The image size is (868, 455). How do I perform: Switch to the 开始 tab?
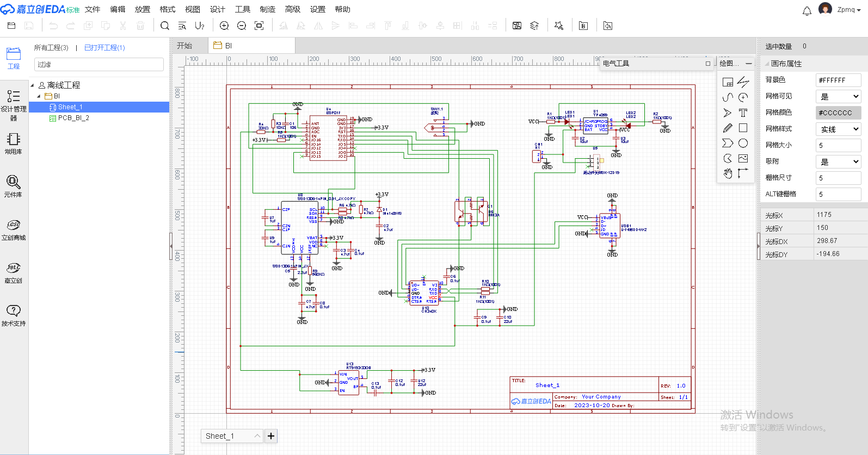pos(184,46)
